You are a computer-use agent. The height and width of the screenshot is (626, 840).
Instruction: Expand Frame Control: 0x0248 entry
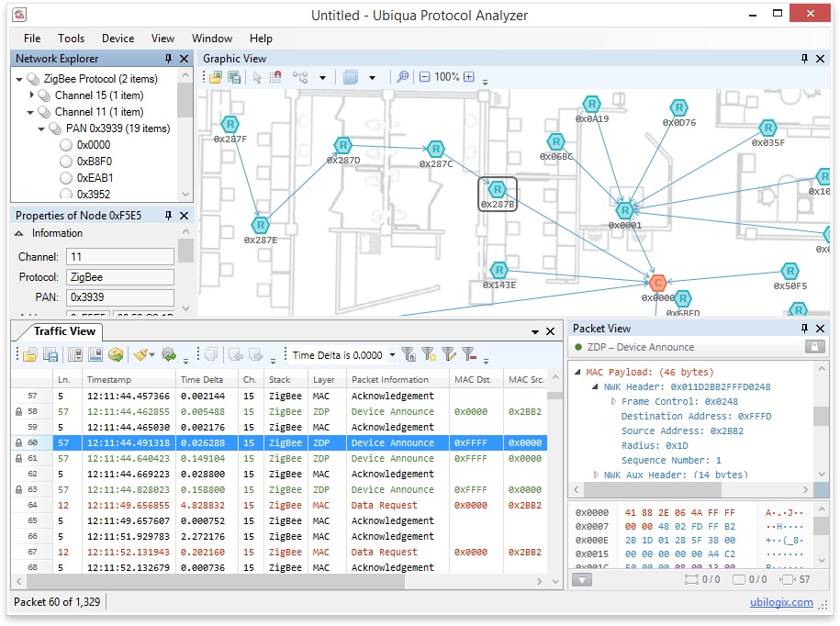click(614, 401)
